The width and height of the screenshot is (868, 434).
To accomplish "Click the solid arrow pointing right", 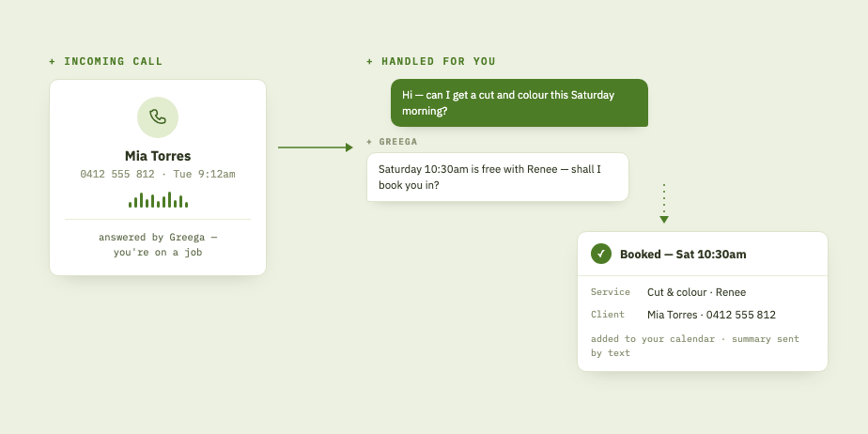I will pos(316,147).
